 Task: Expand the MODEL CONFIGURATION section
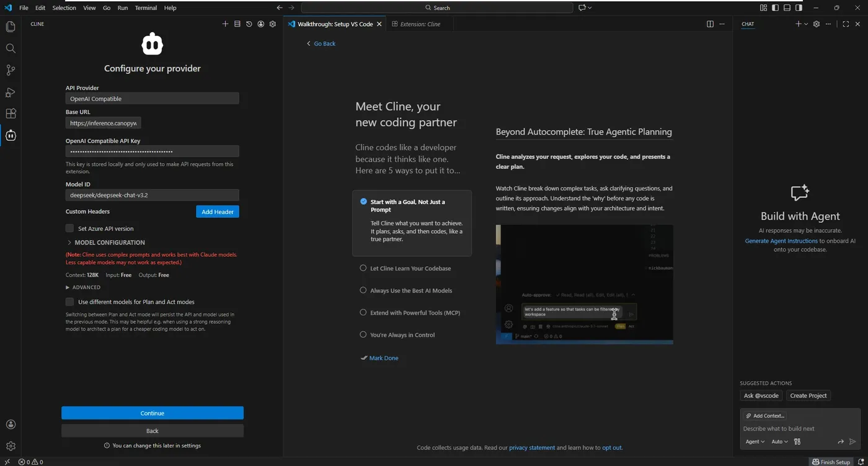click(105, 243)
